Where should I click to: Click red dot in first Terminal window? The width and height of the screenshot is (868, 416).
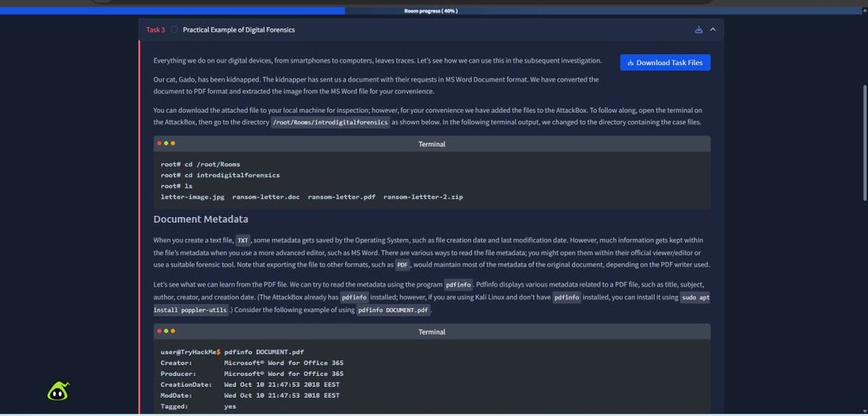159,143
